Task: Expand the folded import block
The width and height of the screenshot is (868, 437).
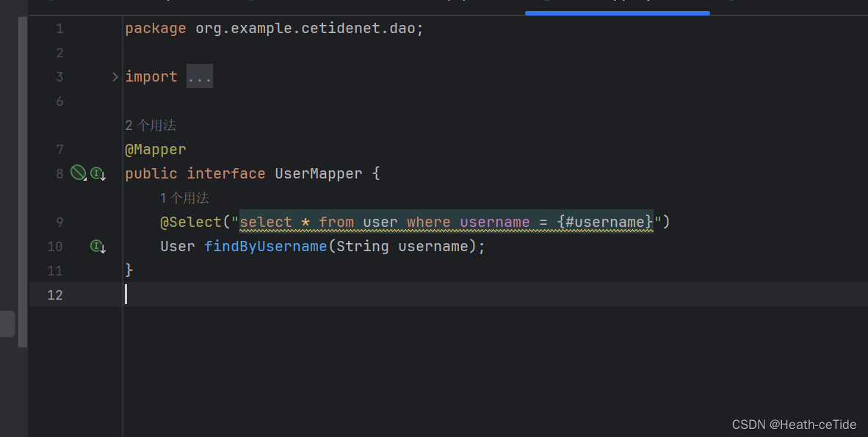Action: (115, 77)
